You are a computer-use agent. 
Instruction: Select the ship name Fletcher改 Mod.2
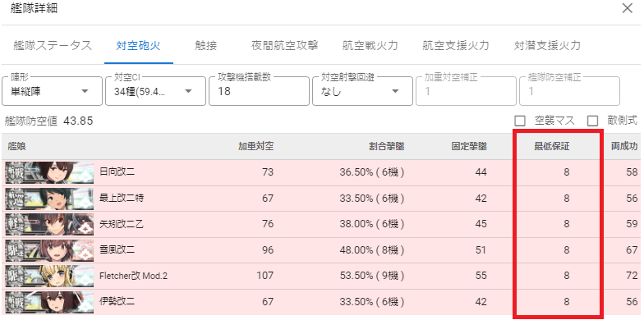(x=133, y=276)
